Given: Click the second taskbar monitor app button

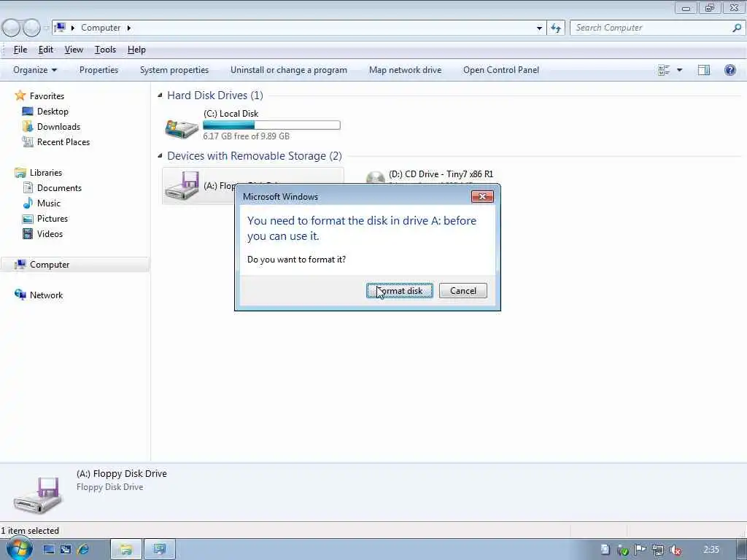Looking at the screenshot, I should (x=160, y=549).
